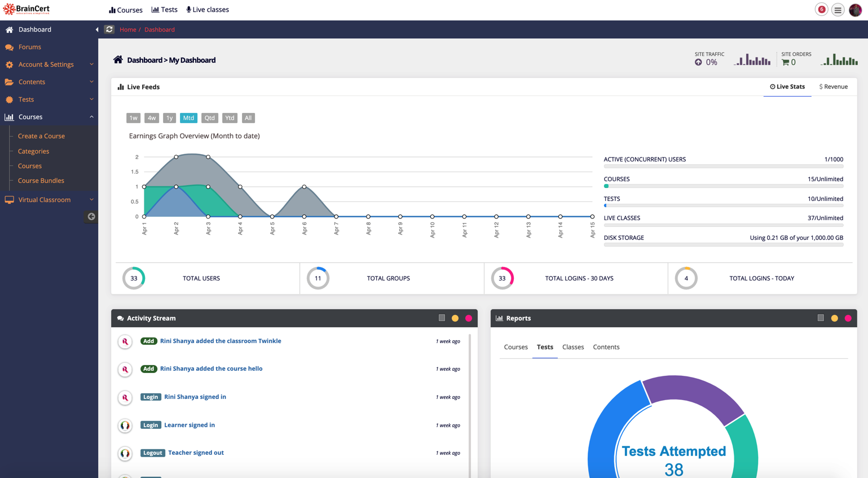
Task: Open the Revenue tab in Live Feeds
Action: point(833,86)
